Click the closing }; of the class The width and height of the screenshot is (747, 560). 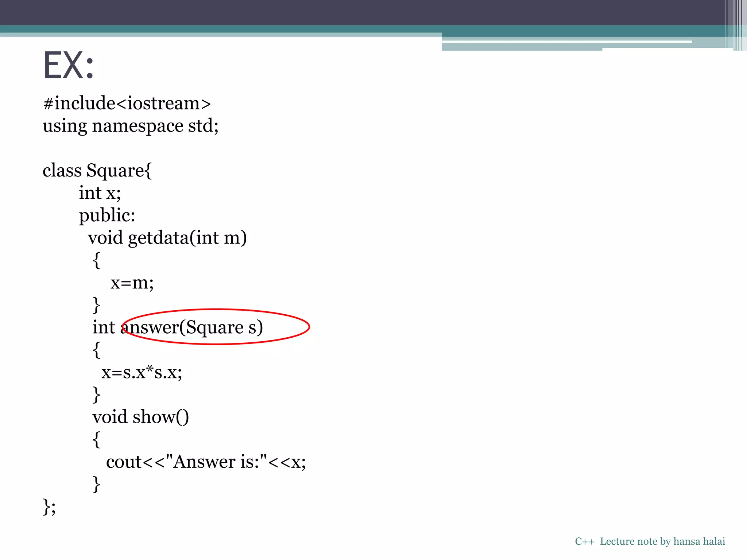(x=49, y=507)
